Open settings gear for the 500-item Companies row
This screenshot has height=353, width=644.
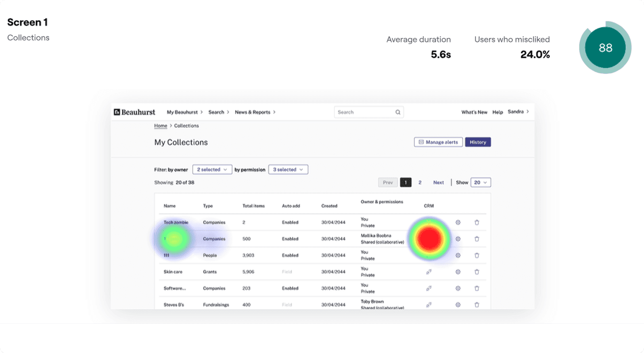(x=458, y=239)
